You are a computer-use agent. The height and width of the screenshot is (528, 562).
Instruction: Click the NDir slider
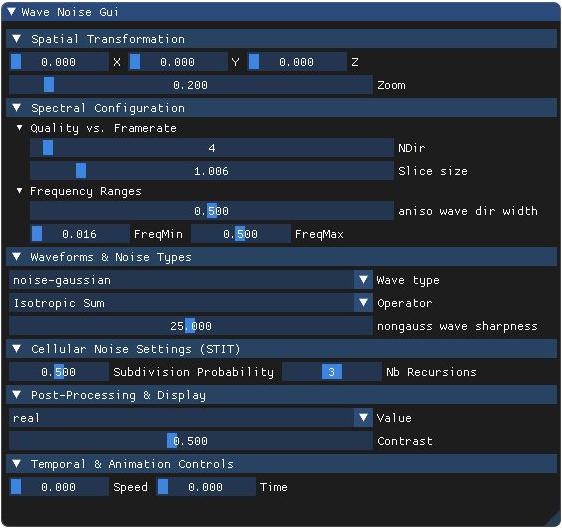212,148
